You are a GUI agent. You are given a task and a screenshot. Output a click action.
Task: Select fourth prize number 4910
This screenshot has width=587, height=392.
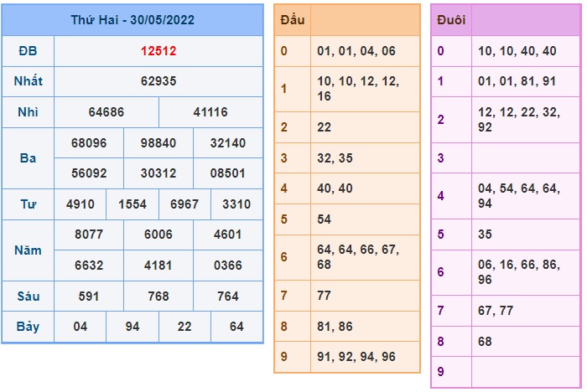pos(81,204)
